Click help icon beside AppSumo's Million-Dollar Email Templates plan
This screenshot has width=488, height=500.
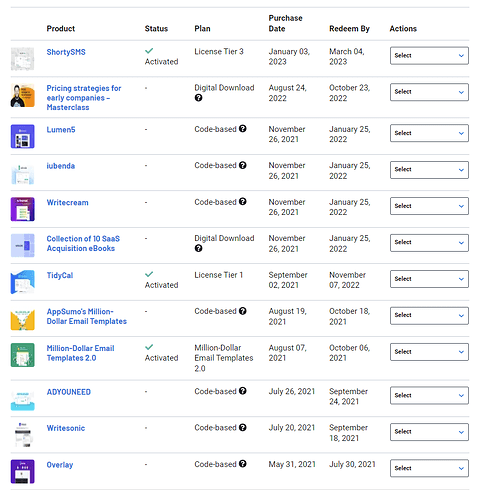click(x=243, y=311)
